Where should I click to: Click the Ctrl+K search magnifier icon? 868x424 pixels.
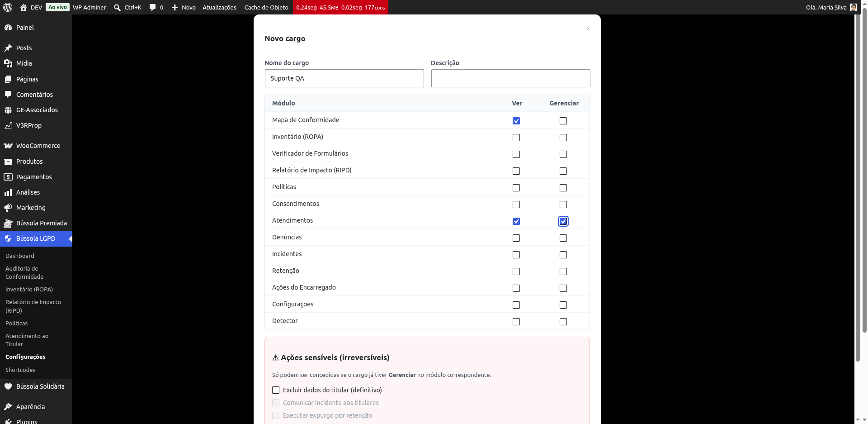click(x=117, y=8)
